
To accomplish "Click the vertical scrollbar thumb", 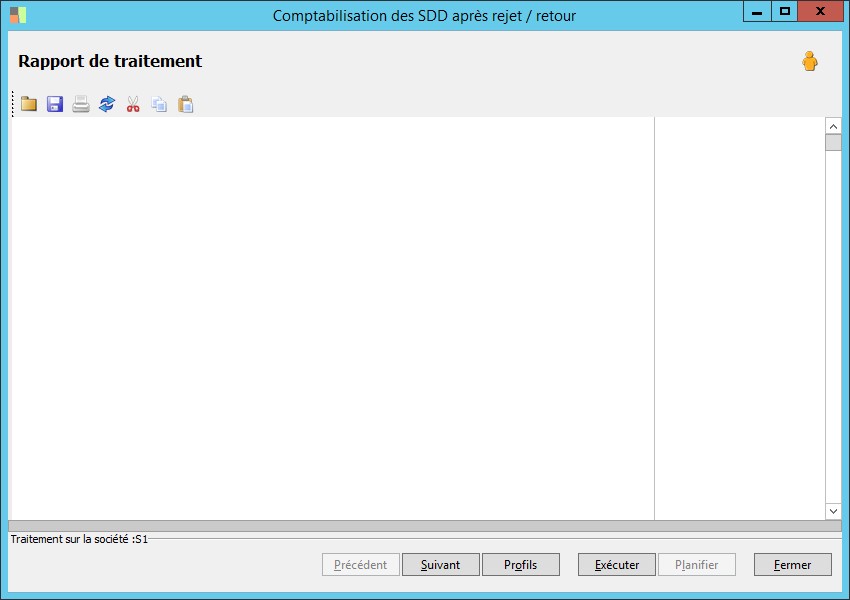I will click(x=833, y=143).
